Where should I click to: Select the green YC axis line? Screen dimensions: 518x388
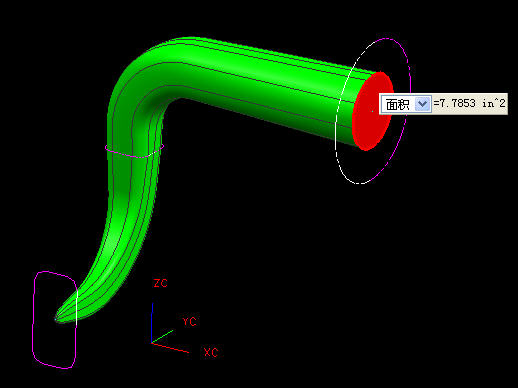coord(163,336)
